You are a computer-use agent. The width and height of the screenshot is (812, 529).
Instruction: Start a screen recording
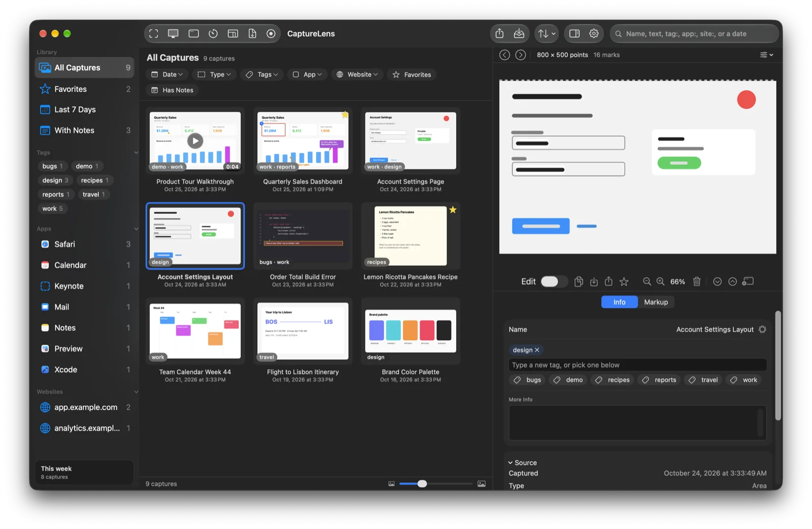point(271,33)
